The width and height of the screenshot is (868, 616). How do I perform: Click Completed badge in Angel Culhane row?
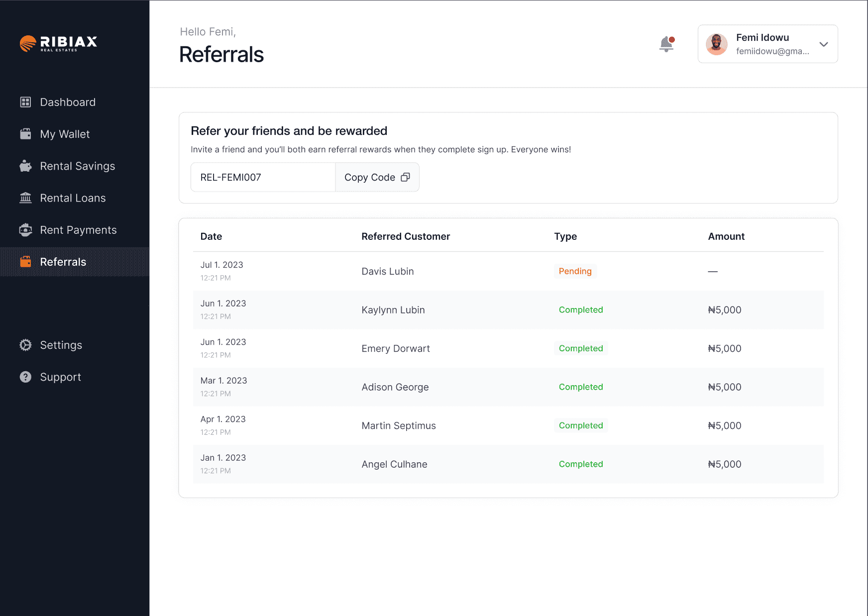[581, 464]
